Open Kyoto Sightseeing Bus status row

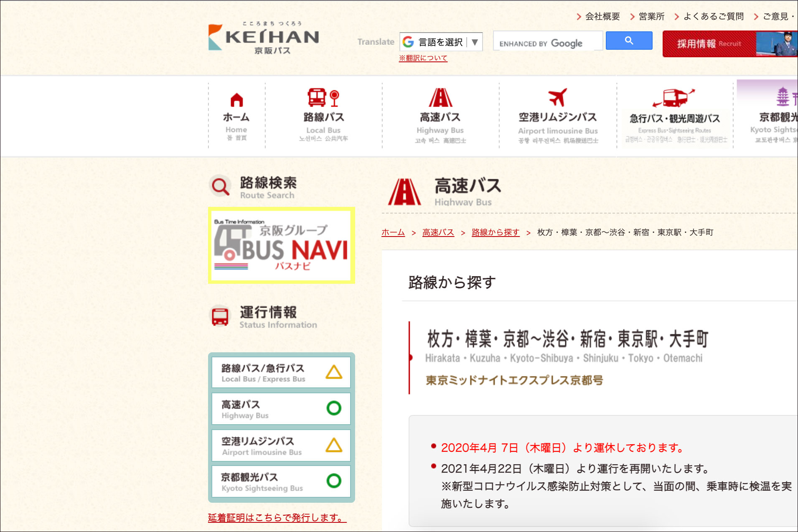pos(281,482)
